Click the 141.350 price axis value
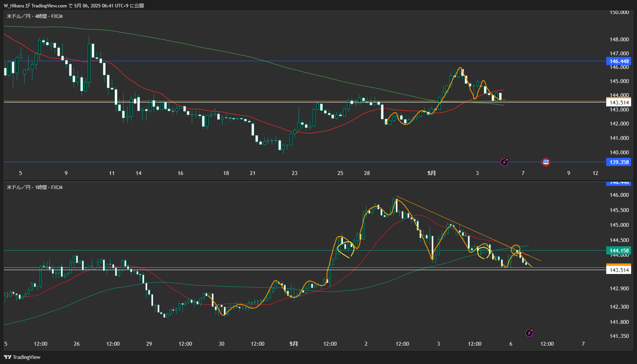Screen dimensions: 637x364 619,336
